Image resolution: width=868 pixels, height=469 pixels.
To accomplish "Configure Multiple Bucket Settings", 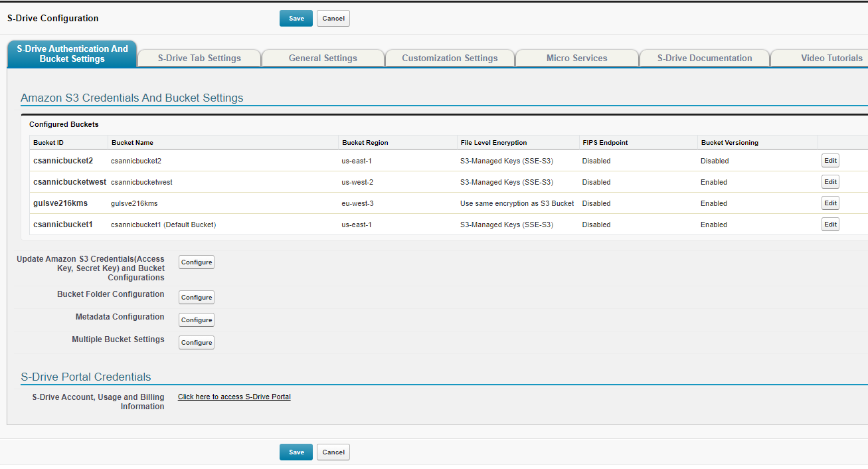I will pos(197,343).
